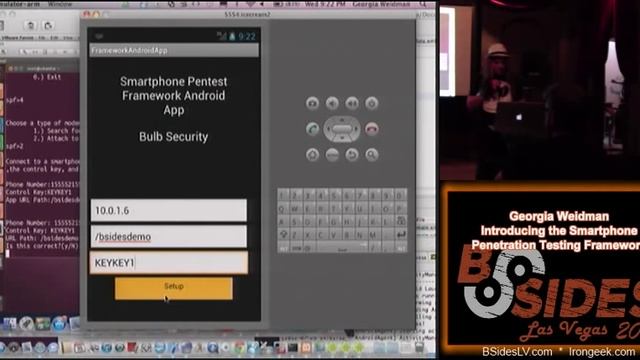
Task: Click the D-pad right arrow
Action: click(x=357, y=129)
